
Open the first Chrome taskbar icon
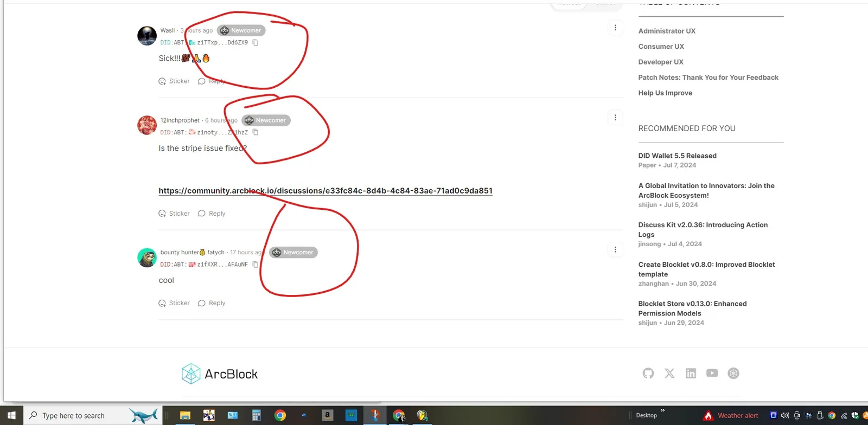(280, 415)
